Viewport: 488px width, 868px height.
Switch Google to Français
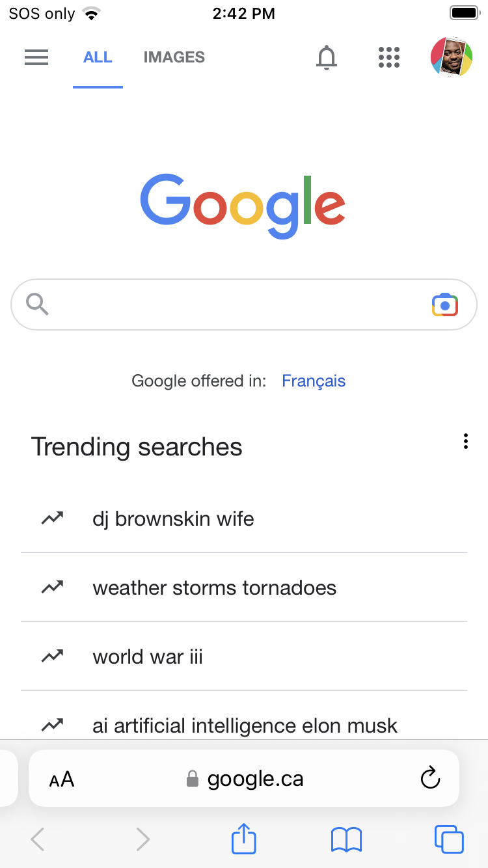[313, 381]
